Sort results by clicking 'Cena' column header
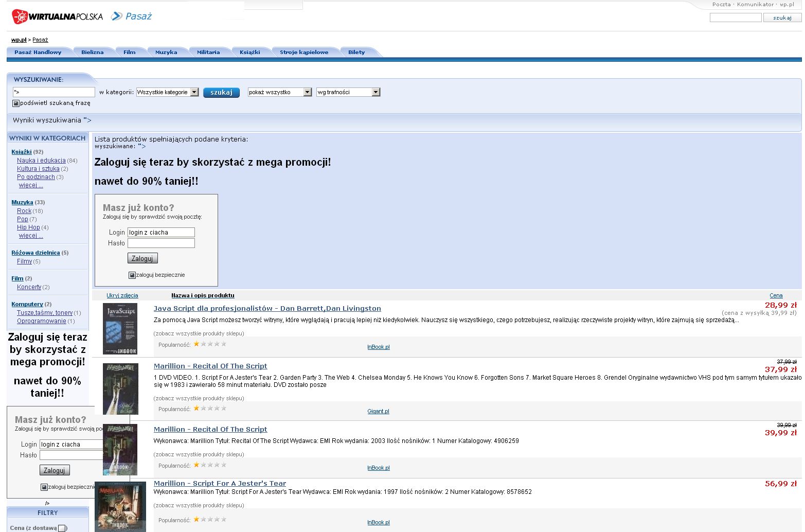 (776, 295)
